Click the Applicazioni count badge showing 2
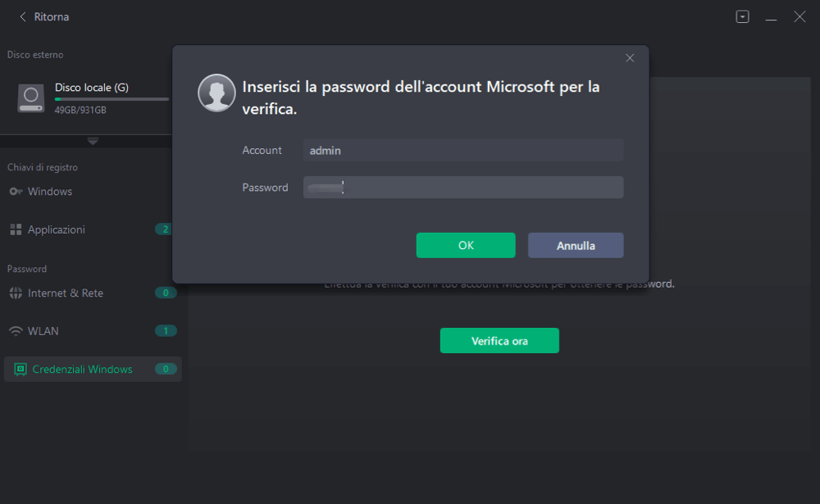Image resolution: width=820 pixels, height=504 pixels. (164, 229)
